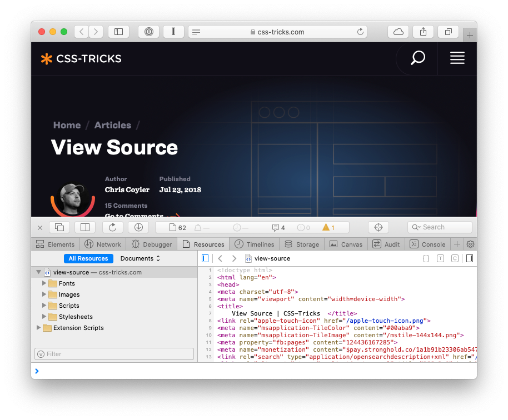Toggle Safari's sidebar button in toolbar
This screenshot has height=420, width=508.
(118, 32)
